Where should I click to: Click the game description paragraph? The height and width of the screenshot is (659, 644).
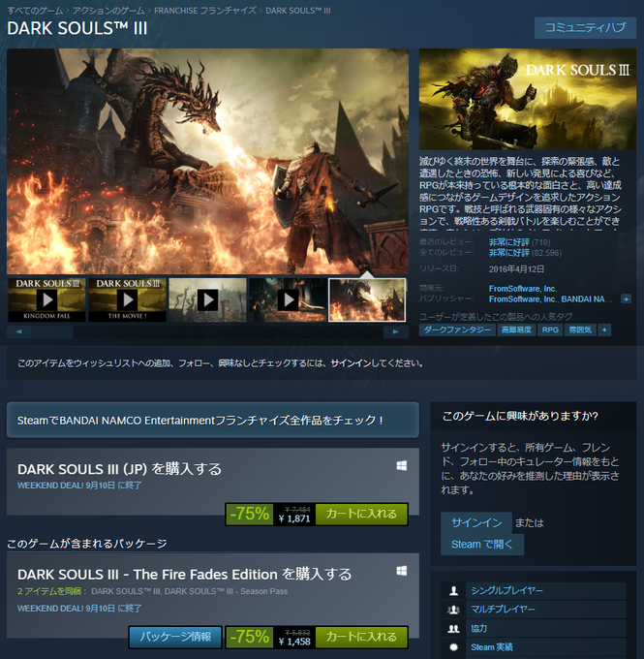521,192
